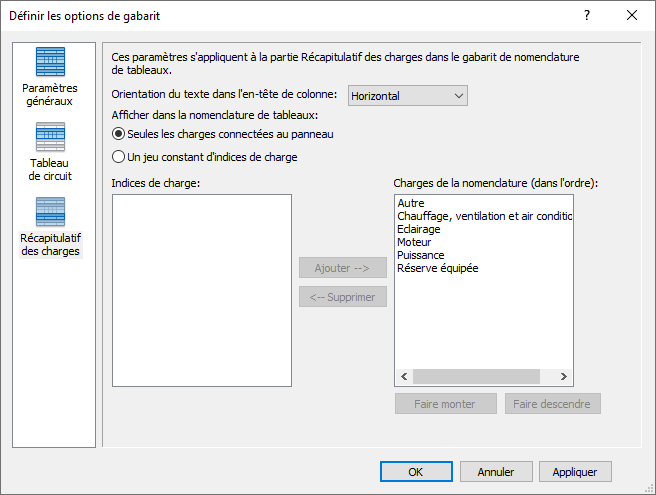Viewport: 656px width, 495px height.
Task: Click the Appliquer button
Action: click(x=575, y=472)
